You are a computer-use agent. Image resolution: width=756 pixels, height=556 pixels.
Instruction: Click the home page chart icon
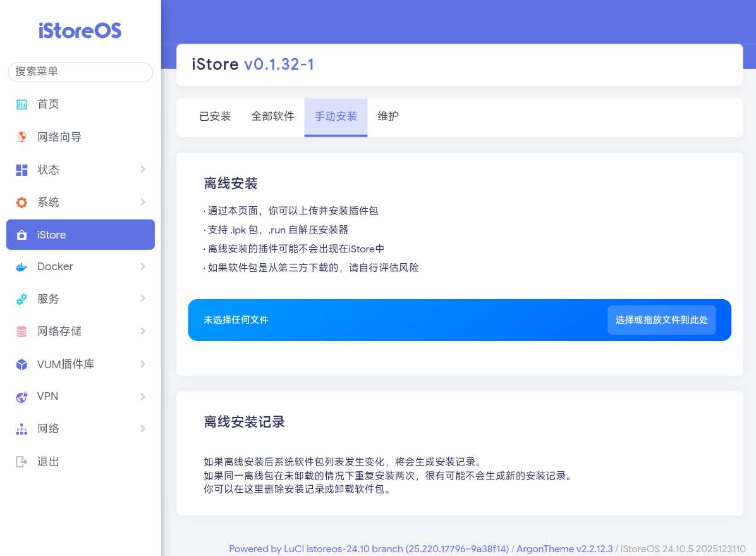pyautogui.click(x=21, y=104)
